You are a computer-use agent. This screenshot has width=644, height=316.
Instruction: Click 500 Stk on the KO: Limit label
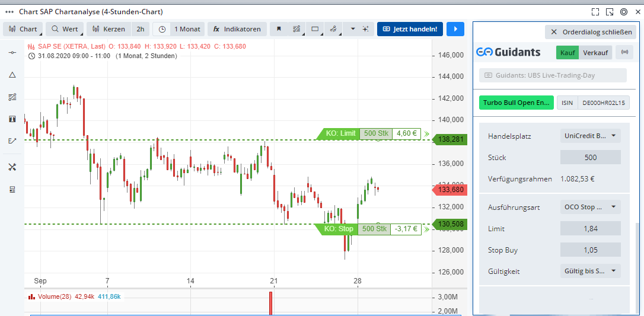click(376, 133)
